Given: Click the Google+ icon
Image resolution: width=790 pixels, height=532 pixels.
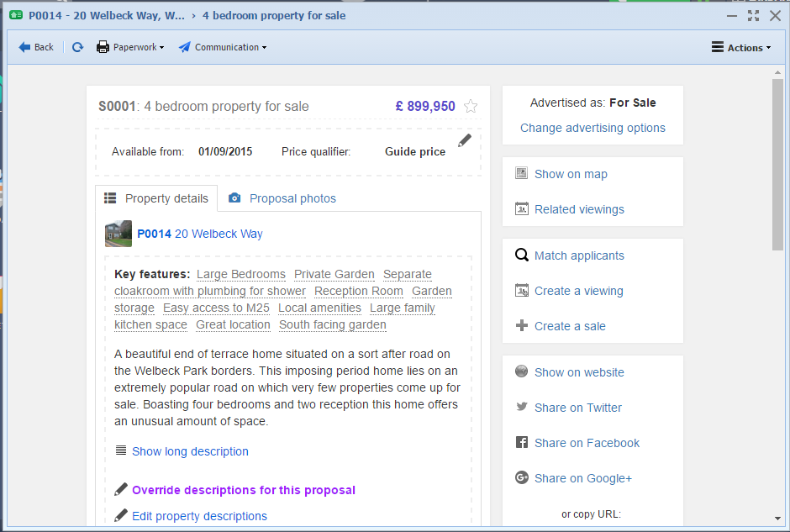Looking at the screenshot, I should click(x=521, y=477).
